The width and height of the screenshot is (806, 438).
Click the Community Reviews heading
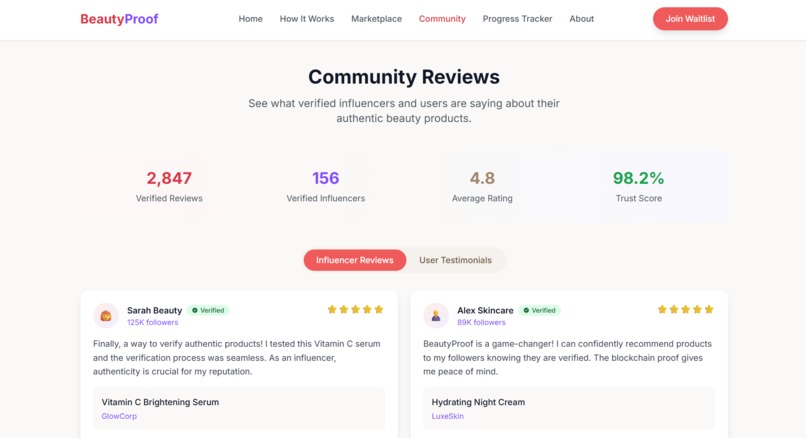pos(404,77)
